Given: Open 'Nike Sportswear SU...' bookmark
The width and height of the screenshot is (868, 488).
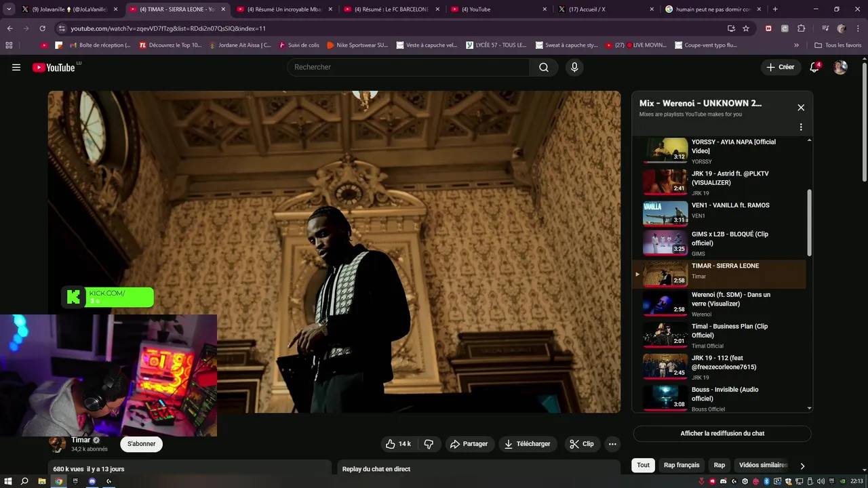Looking at the screenshot, I should [357, 45].
